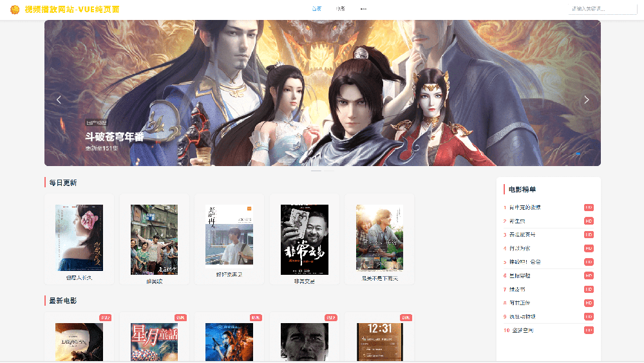Click HD badge beside 盗梦空间

589,330
